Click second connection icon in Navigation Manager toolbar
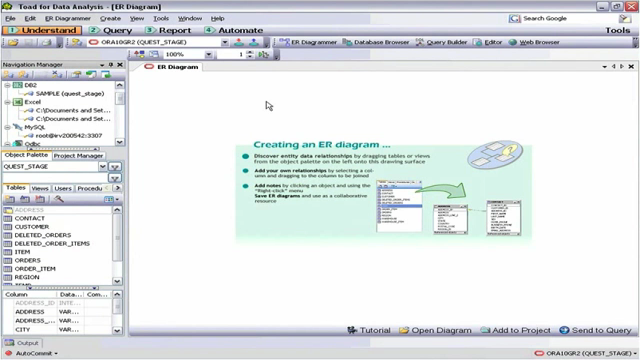The image size is (640, 360). pos(23,74)
